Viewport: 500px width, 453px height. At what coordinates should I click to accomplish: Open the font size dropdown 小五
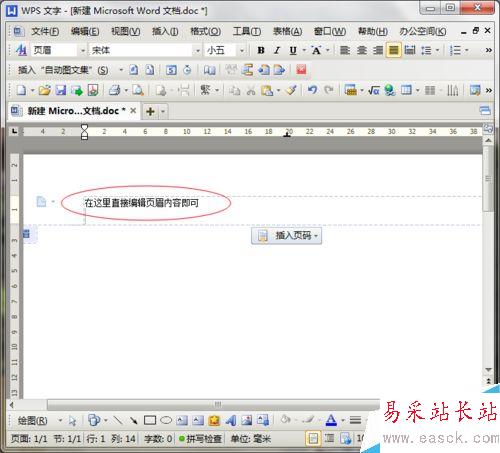pyautogui.click(x=242, y=51)
